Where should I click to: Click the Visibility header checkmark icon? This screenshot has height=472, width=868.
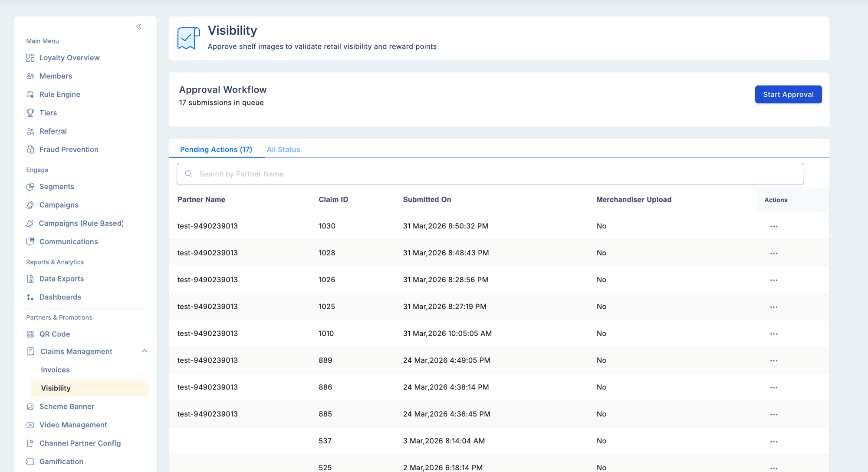(189, 38)
